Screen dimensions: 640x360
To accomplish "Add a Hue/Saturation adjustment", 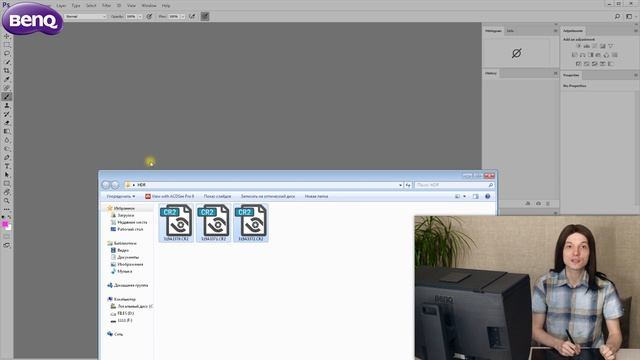I will pyautogui.click(x=575, y=55).
